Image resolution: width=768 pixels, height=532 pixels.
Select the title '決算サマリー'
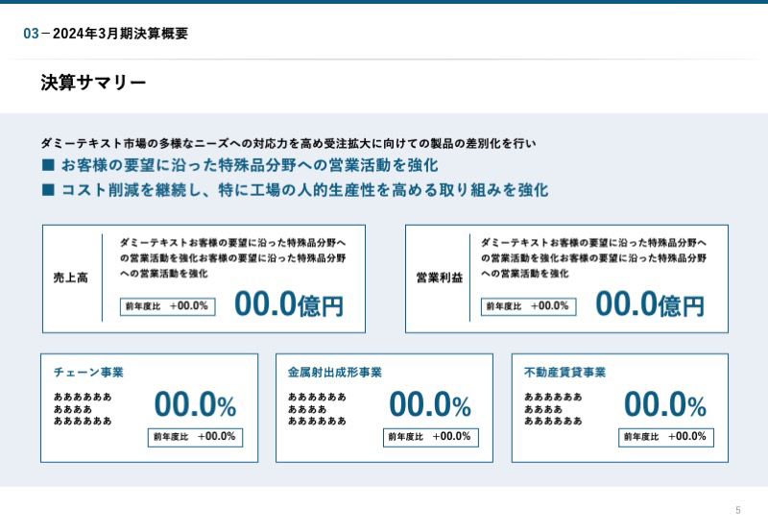coord(93,83)
